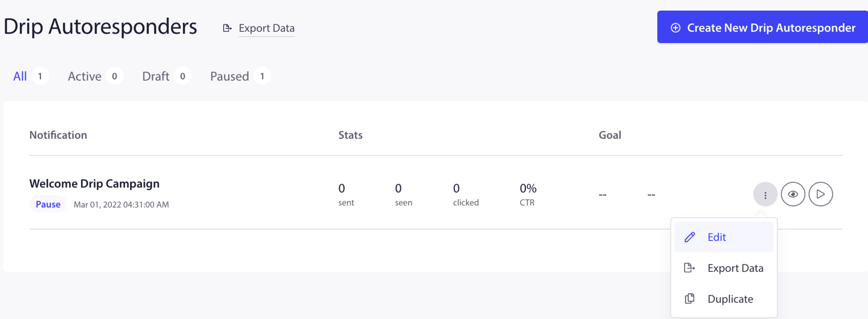Open the Active campaigns filter
The image size is (868, 319).
(84, 76)
